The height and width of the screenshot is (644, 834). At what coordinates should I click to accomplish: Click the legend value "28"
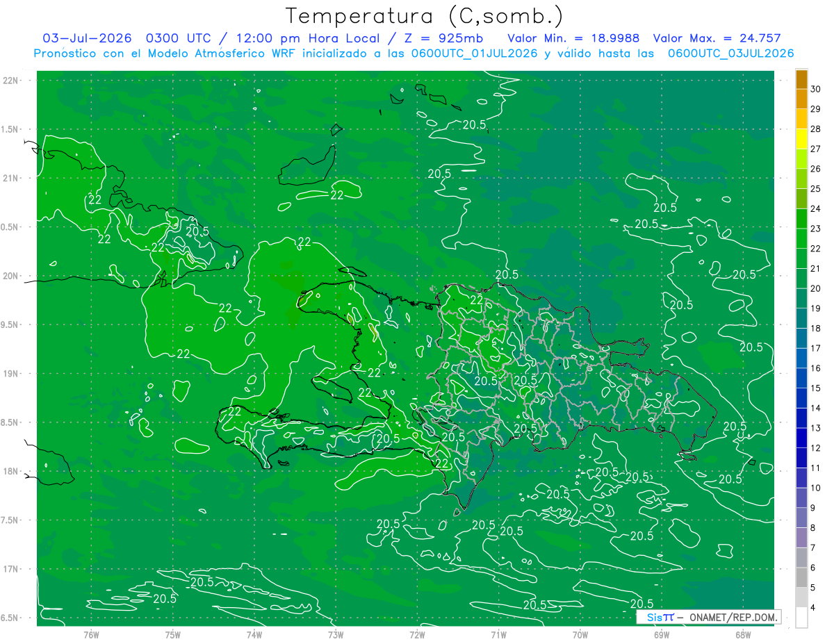[816, 129]
